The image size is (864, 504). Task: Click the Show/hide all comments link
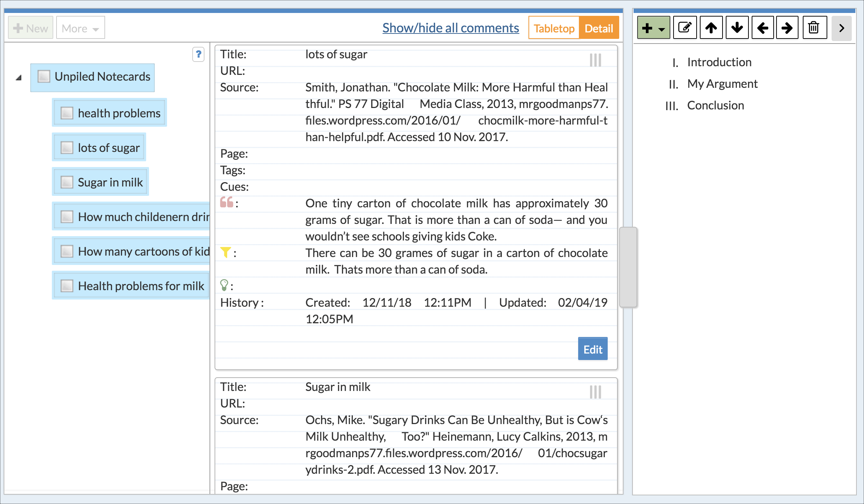pos(450,28)
